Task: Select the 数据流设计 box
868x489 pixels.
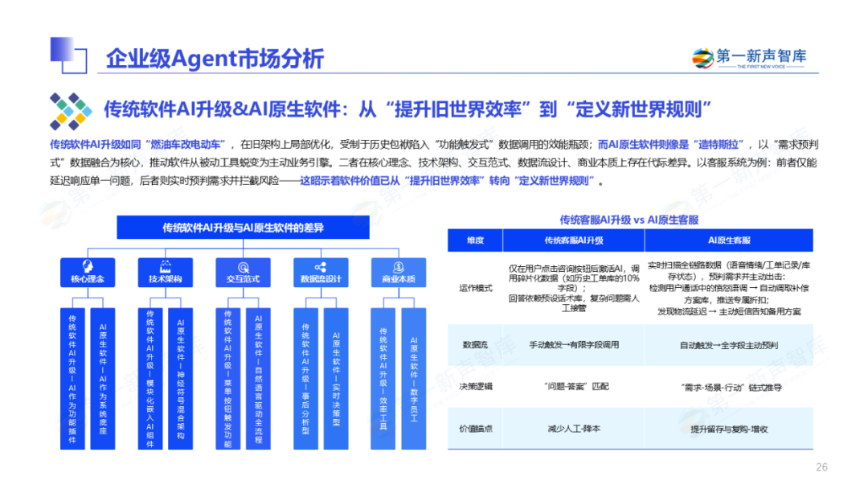Action: point(321,272)
